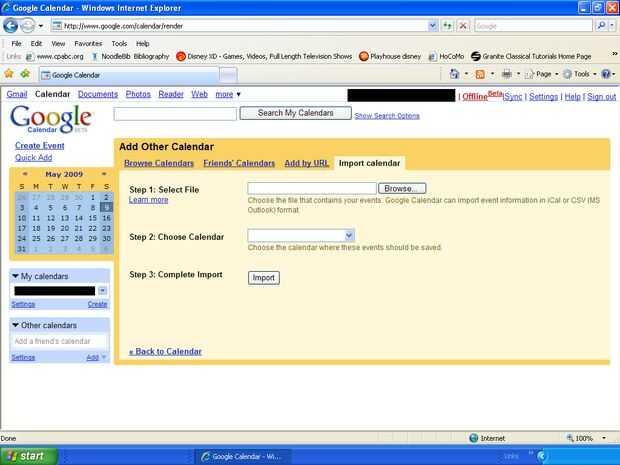Select May 15 in mini calendar
The height and width of the screenshot is (465, 620).
[x=93, y=218]
